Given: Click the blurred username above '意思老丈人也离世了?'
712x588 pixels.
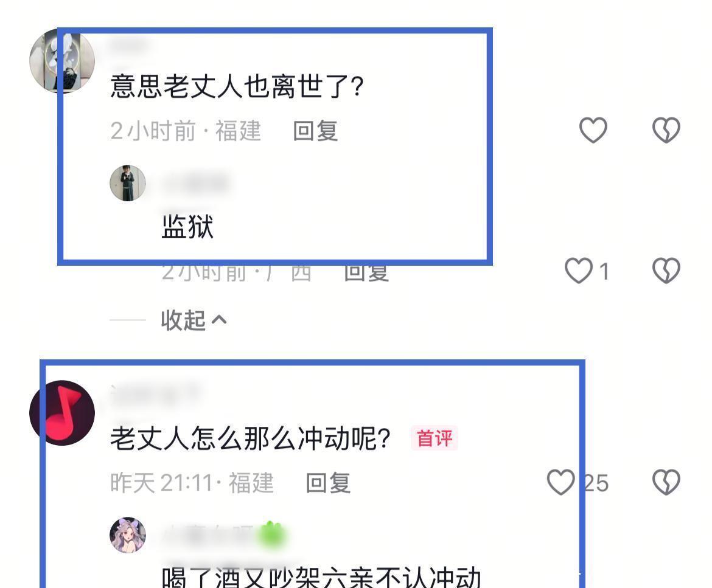Looking at the screenshot, I should point(130,46).
